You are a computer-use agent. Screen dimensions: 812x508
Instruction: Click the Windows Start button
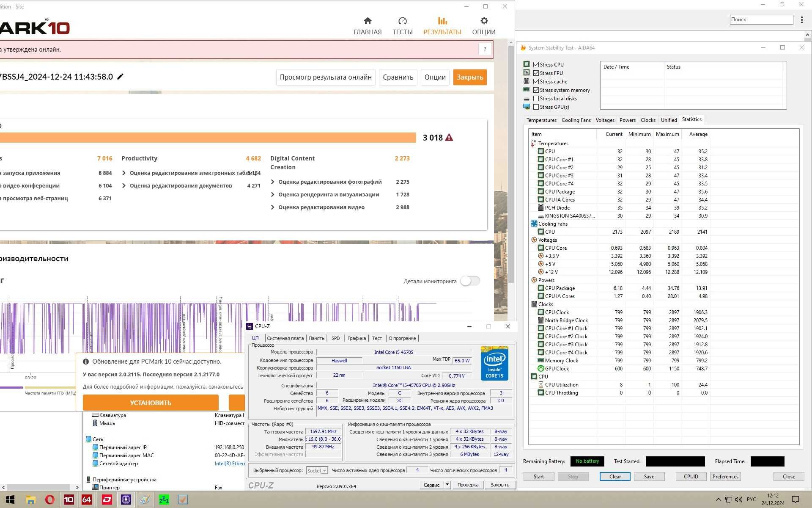click(10, 500)
